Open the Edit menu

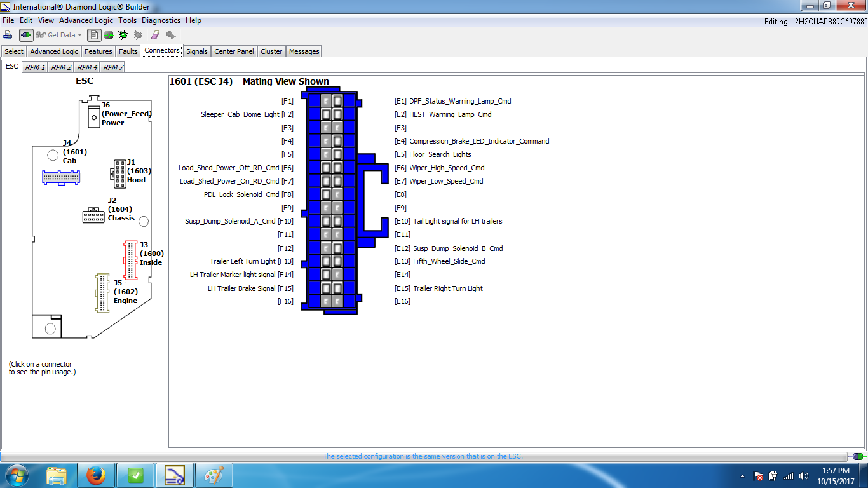coord(26,20)
